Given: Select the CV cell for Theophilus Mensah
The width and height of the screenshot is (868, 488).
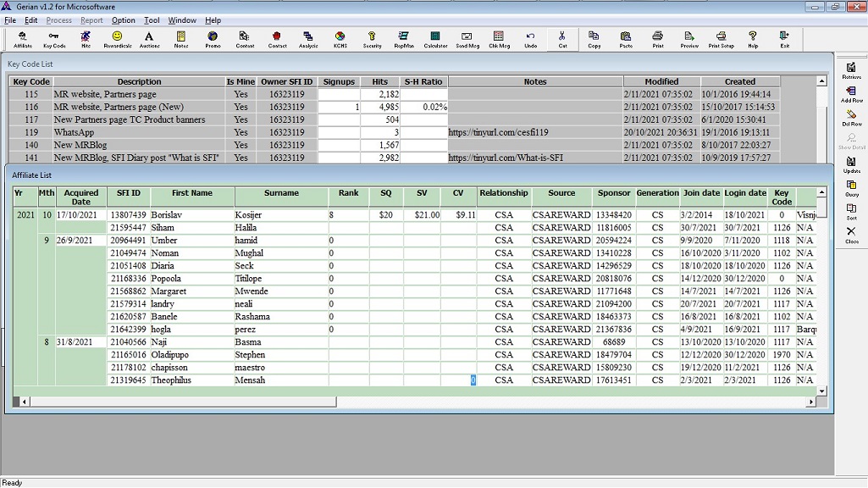Looking at the screenshot, I should point(458,380).
